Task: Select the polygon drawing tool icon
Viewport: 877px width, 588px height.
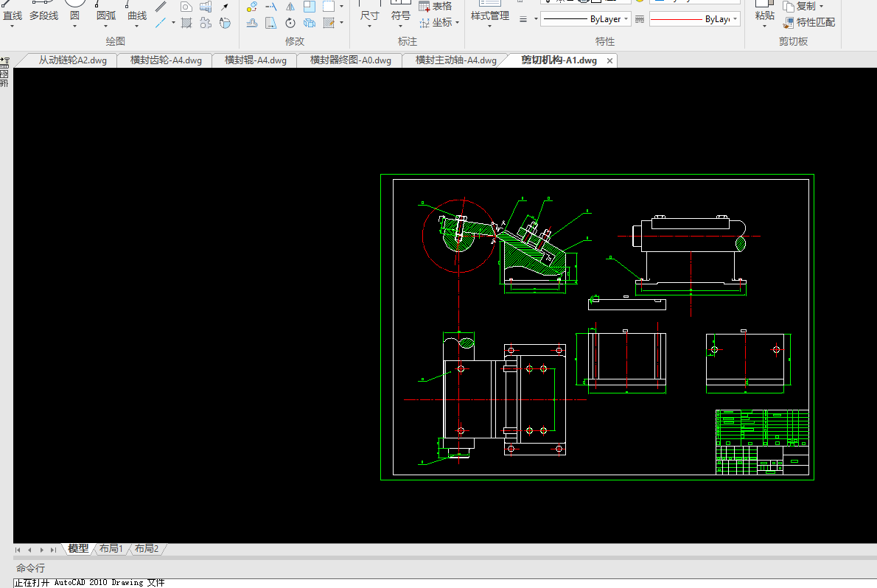Action: point(186,6)
